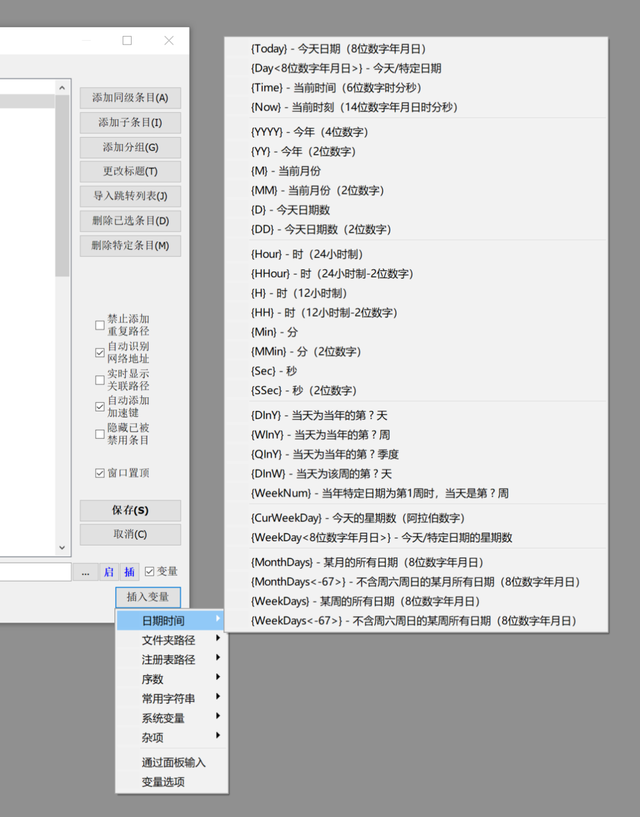This screenshot has height=817, width=640.
Task: Insert the {YYYY} four-digit year variable
Action: [416, 132]
